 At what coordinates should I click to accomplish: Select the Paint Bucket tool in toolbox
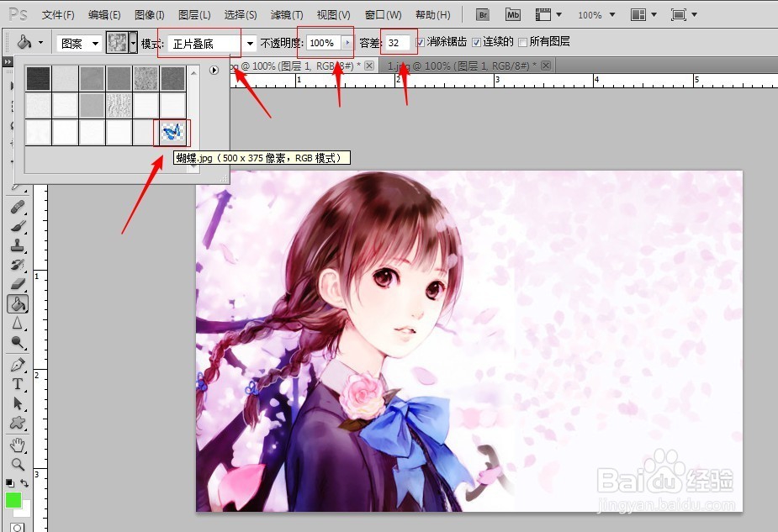[x=18, y=303]
